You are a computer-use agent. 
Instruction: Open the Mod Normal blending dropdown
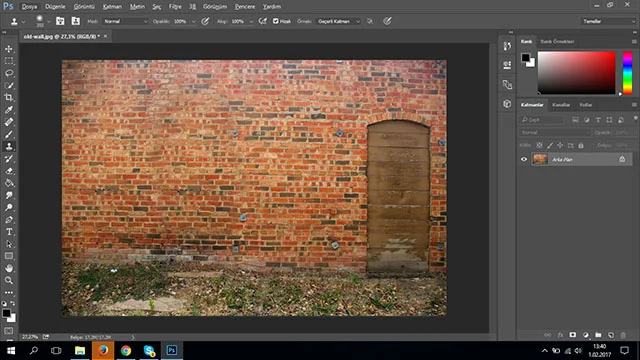click(125, 21)
